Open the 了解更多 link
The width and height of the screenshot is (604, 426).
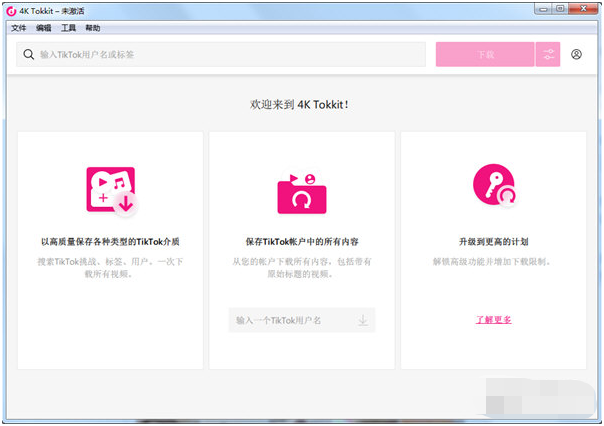point(493,320)
